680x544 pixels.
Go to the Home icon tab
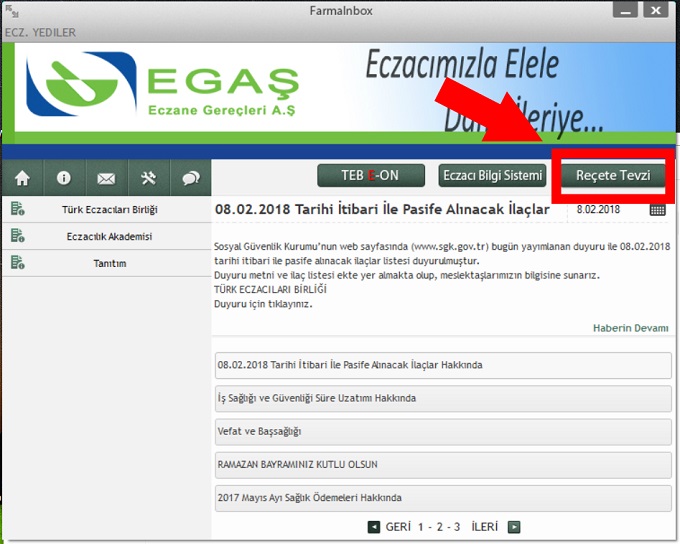pyautogui.click(x=22, y=178)
